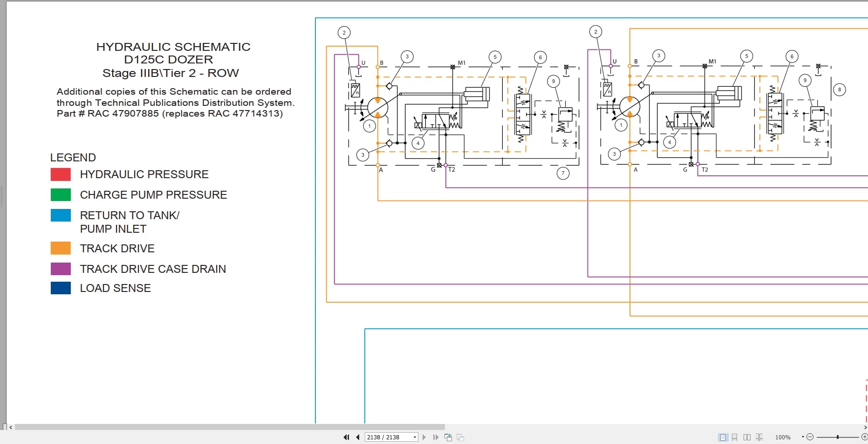Viewport: 868px width, 444px height.
Task: Click callout number 7 on the schematic
Action: pyautogui.click(x=563, y=173)
